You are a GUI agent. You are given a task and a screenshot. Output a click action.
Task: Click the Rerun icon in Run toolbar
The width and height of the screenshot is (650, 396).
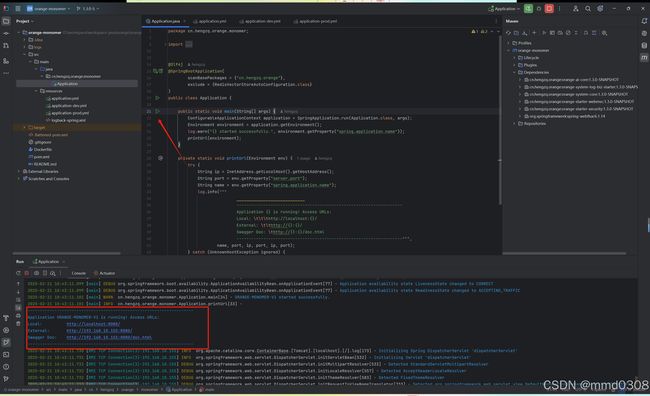click(18, 273)
